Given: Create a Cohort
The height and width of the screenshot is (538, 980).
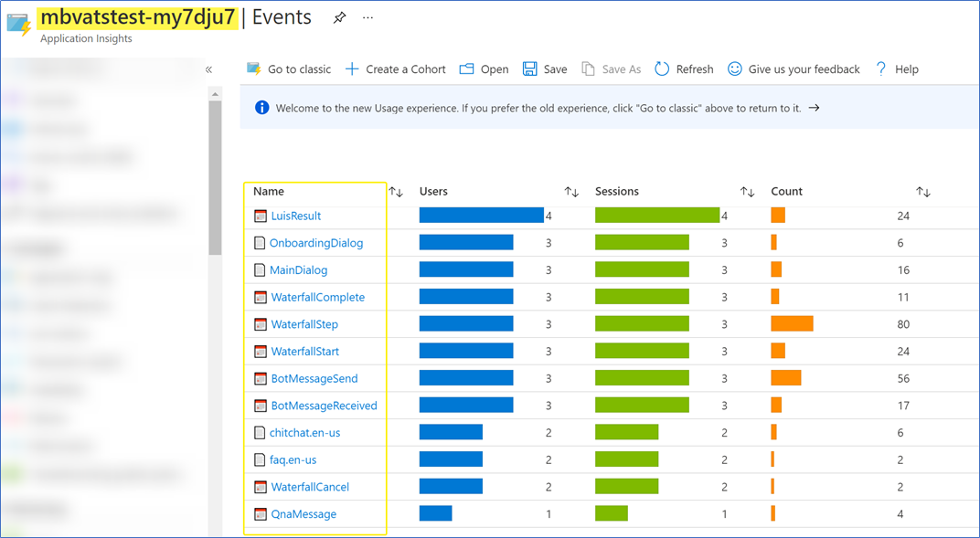Looking at the screenshot, I should point(395,69).
